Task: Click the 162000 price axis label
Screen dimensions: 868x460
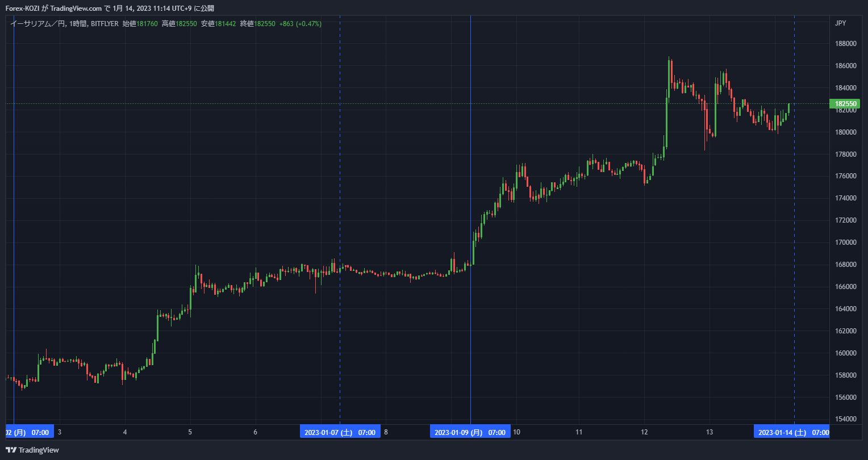Action: pyautogui.click(x=846, y=331)
